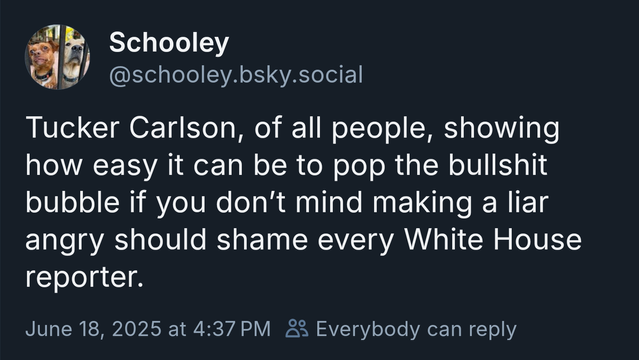
Task: Open Schooley's dog profile avatar
Action: tap(57, 57)
